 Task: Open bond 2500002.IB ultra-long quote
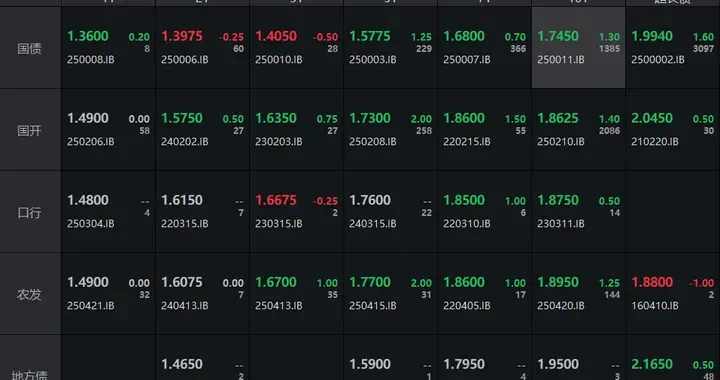pos(673,48)
